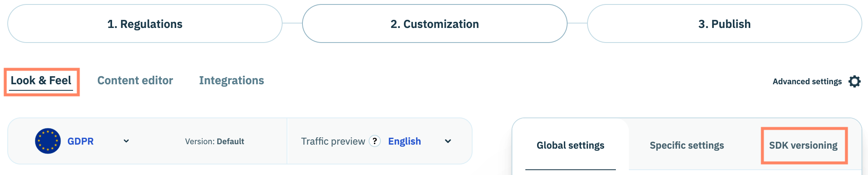868x175 pixels.
Task: Go to step 1. Regulations
Action: click(145, 24)
